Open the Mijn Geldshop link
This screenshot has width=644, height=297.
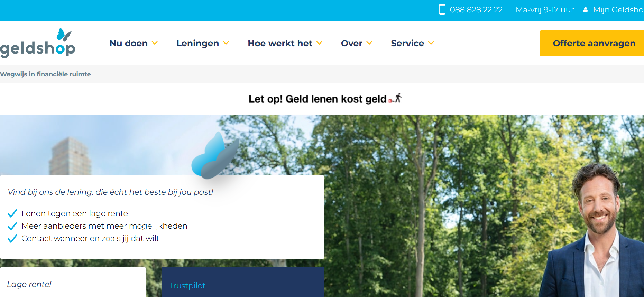[x=618, y=10]
